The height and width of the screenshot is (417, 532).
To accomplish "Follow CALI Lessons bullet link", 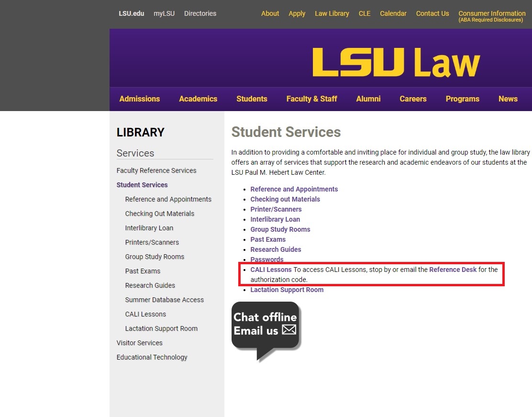I will pyautogui.click(x=271, y=270).
